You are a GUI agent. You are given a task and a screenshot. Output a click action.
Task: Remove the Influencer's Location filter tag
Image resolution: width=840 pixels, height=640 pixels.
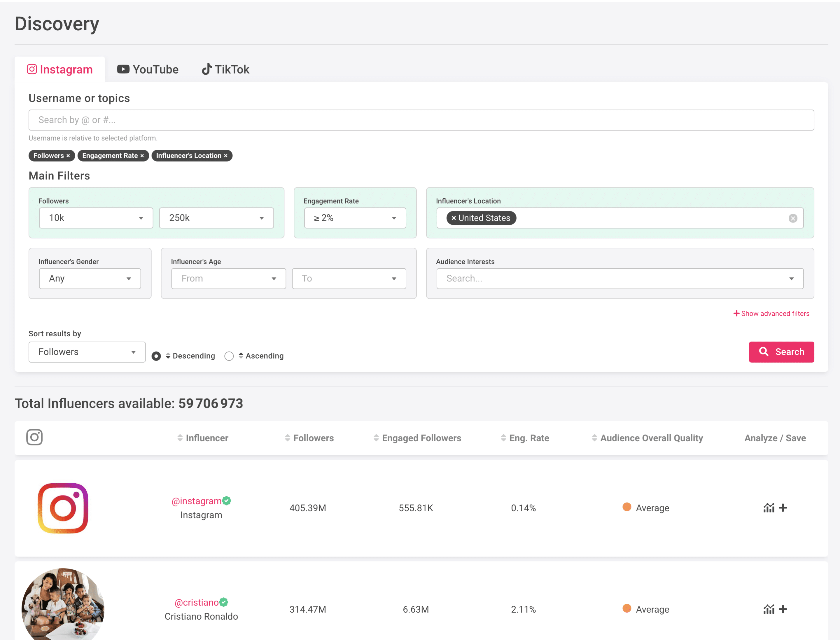(x=225, y=155)
